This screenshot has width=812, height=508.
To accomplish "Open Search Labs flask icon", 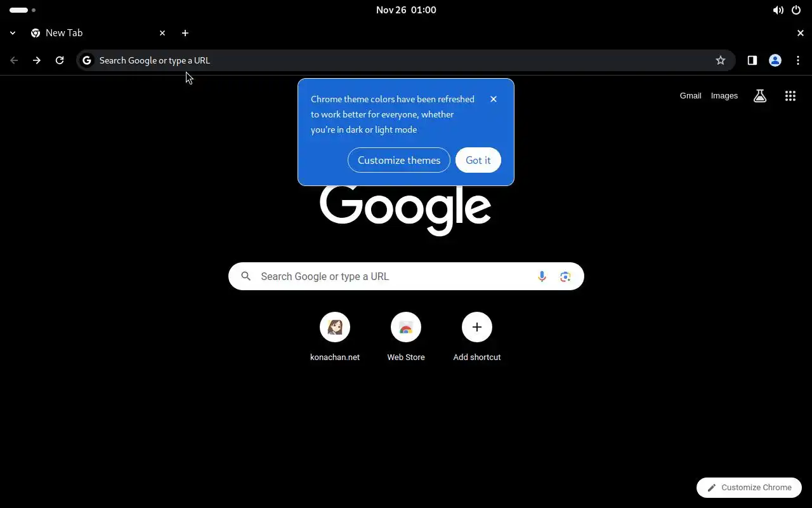I will click(760, 96).
